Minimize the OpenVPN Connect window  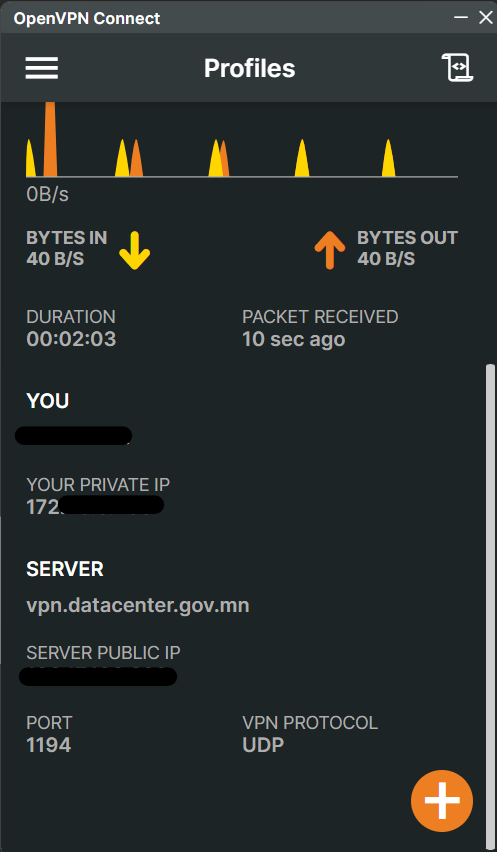coord(461,17)
